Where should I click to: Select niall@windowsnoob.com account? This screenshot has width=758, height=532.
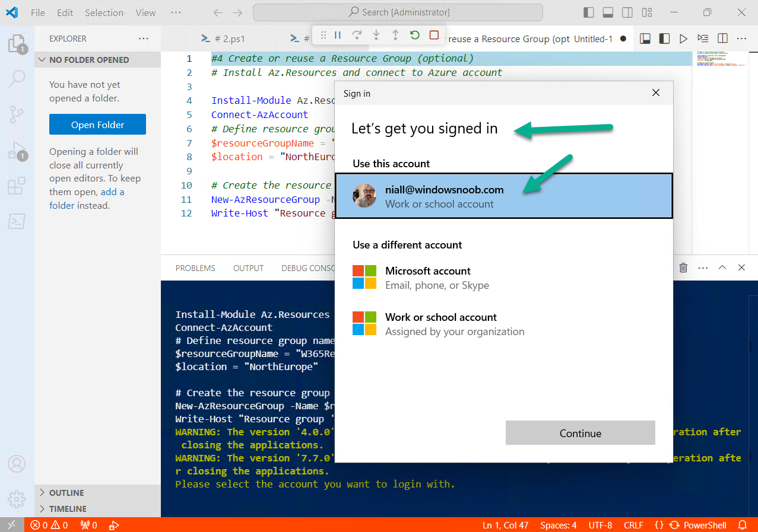pyautogui.click(x=503, y=196)
